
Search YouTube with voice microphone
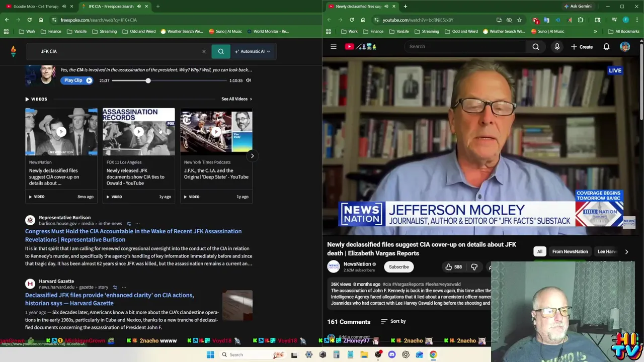tap(557, 47)
